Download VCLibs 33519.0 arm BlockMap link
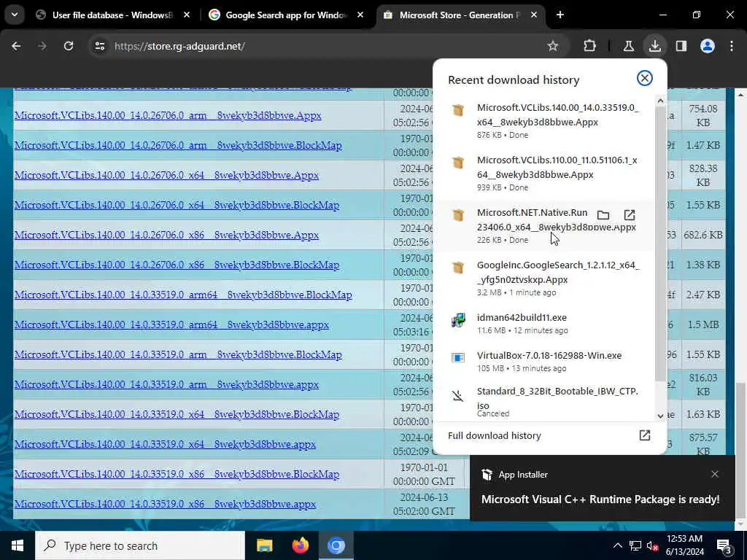 (178, 355)
